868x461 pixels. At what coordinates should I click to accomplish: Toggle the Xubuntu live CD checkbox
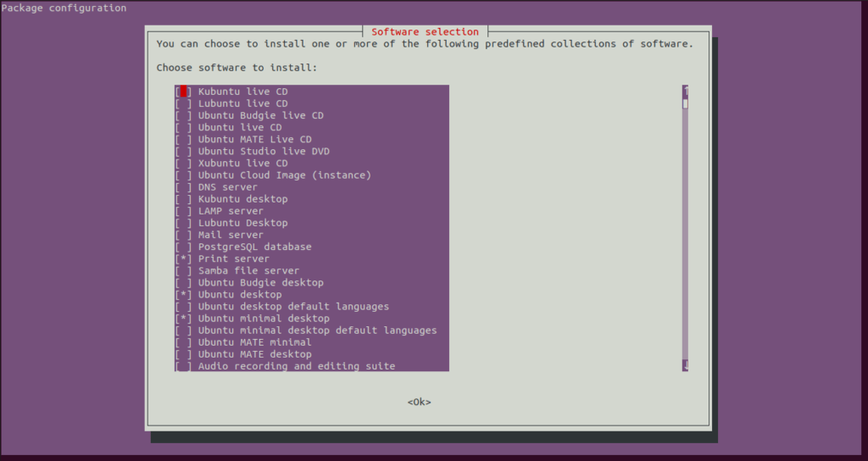[x=183, y=164]
